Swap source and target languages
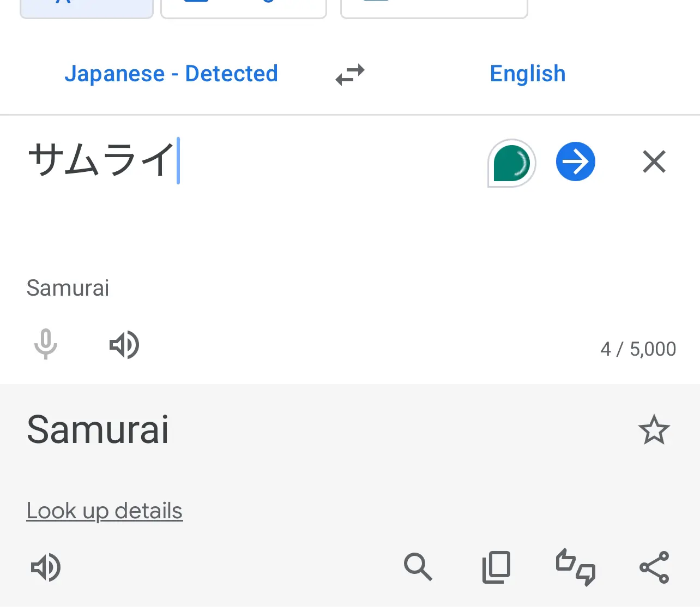Viewport: 700px width, 611px height. click(350, 75)
